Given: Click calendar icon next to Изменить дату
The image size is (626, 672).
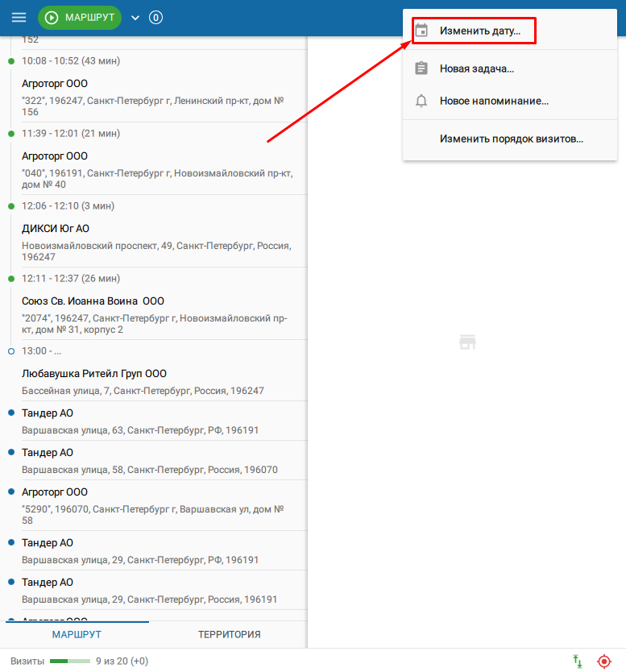Looking at the screenshot, I should pyautogui.click(x=421, y=31).
